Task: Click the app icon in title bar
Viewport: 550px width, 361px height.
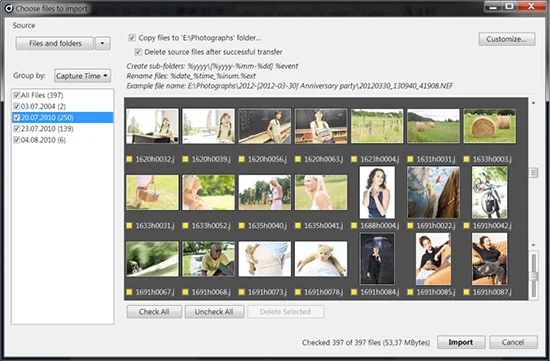Action: (x=9, y=8)
